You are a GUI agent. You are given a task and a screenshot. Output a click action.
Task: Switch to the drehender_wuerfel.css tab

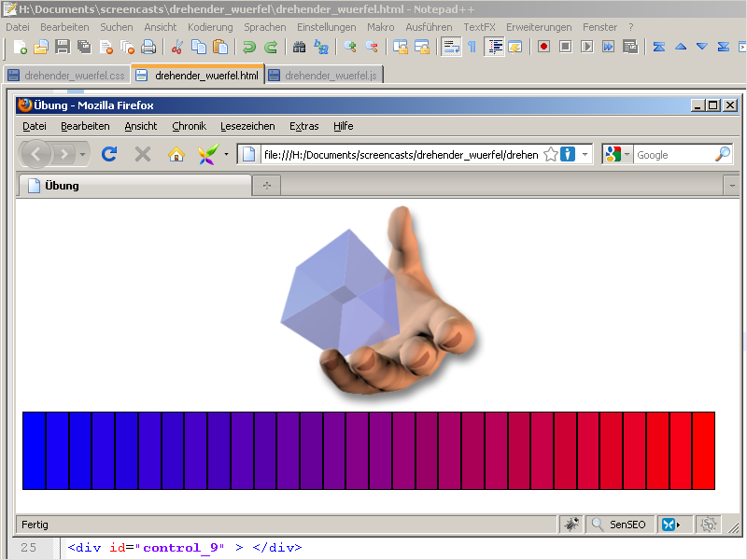pyautogui.click(x=65, y=76)
